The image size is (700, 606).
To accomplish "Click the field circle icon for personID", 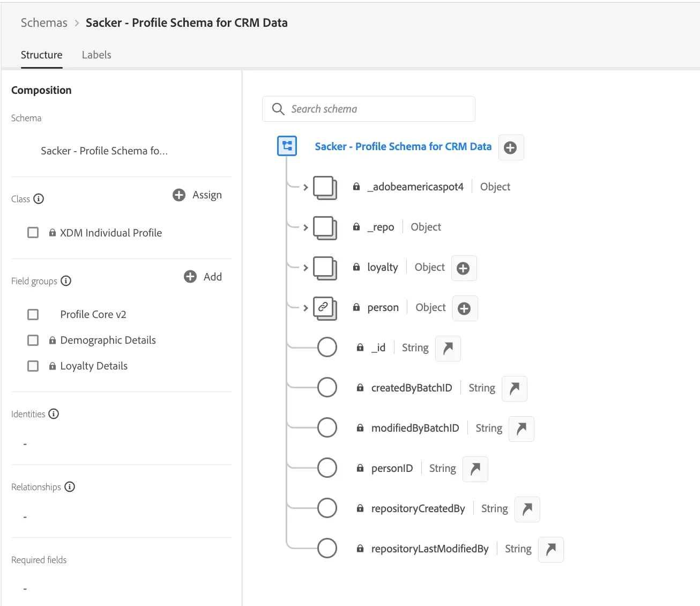I will (x=327, y=468).
